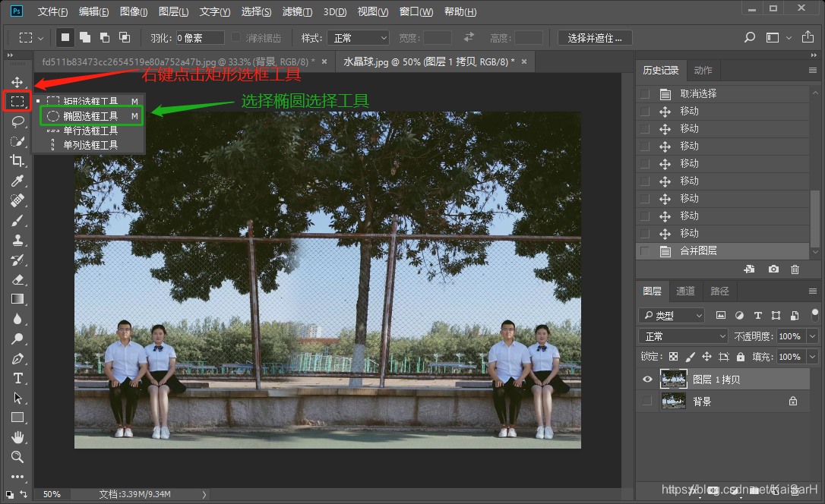The height and width of the screenshot is (504, 825).
Task: Select the Zoom tool
Action: point(17,457)
